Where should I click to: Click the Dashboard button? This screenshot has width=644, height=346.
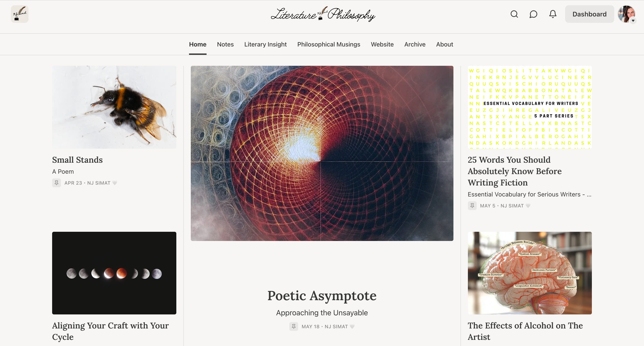pyautogui.click(x=589, y=14)
